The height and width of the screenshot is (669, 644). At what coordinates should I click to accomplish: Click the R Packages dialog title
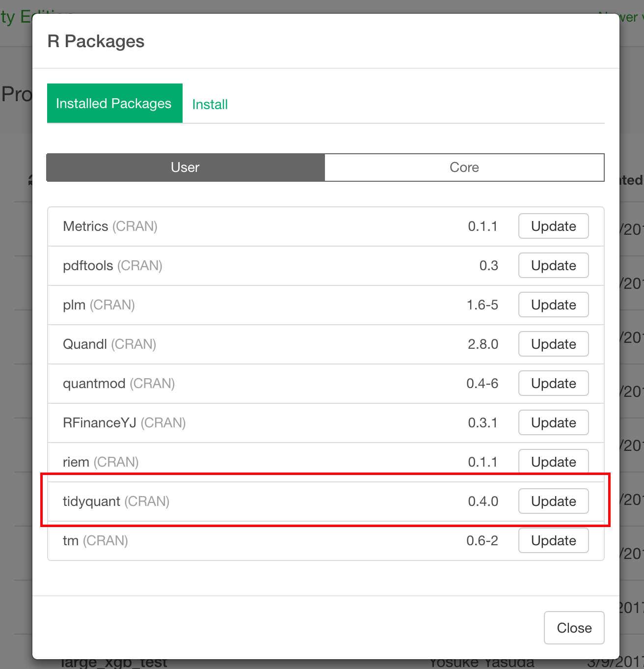(x=96, y=41)
